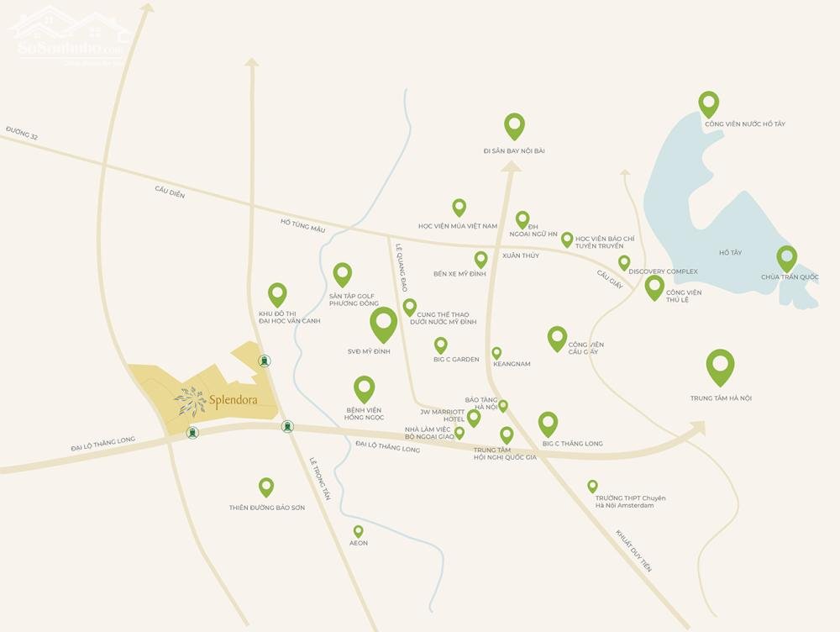Select the Công Viên Nước Hồ Tây pin
Viewport: 840px width, 632px height.
tap(709, 104)
